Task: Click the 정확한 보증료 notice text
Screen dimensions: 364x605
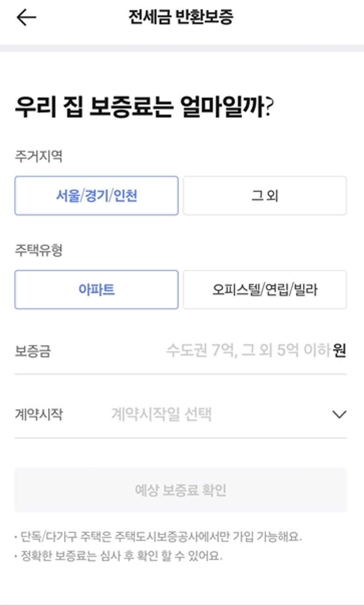Action: pyautogui.click(x=120, y=556)
